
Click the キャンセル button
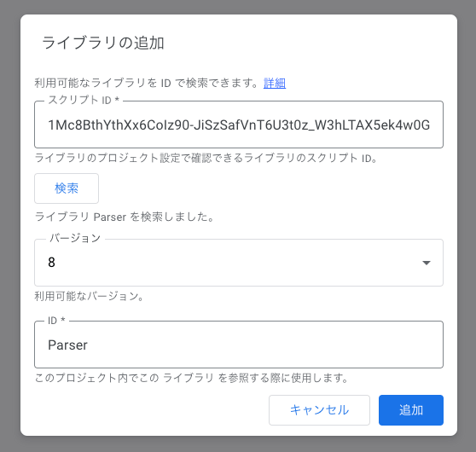tap(319, 410)
